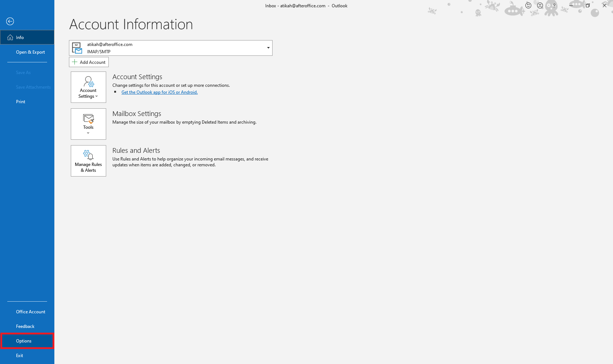The width and height of the screenshot is (613, 364).
Task: Select the Info home tab
Action: [x=27, y=38]
